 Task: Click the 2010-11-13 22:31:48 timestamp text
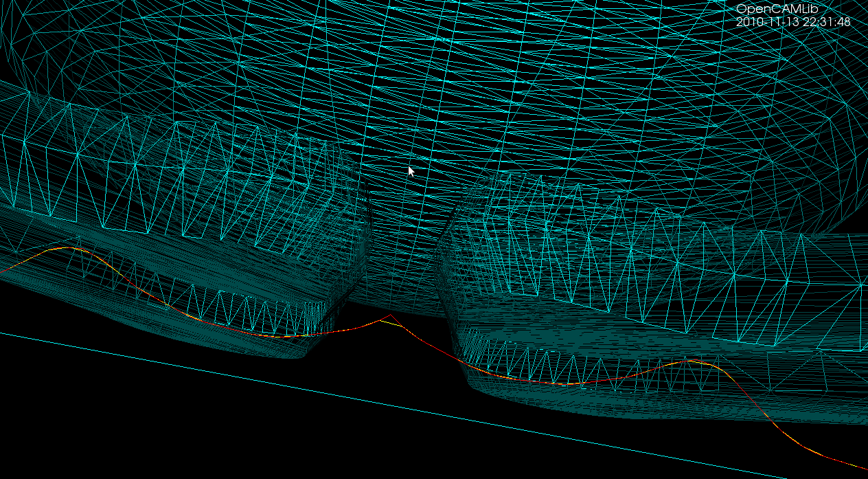(x=793, y=22)
